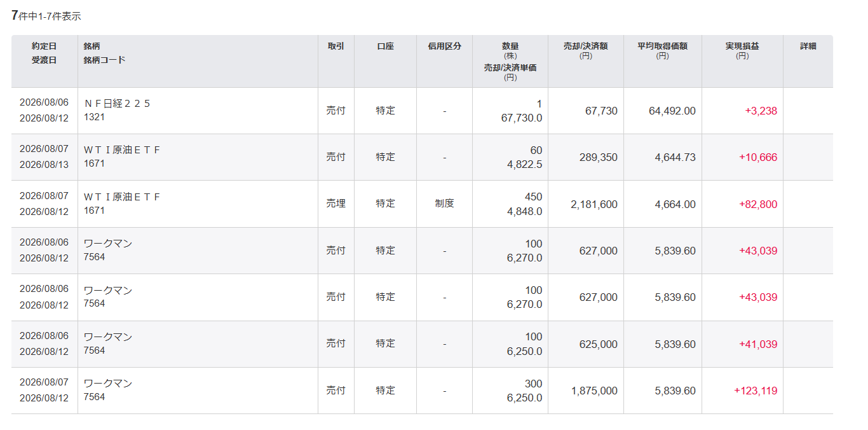Click the 平均取得価額 column header
Viewport: 868px width, 430px height.
click(663, 51)
